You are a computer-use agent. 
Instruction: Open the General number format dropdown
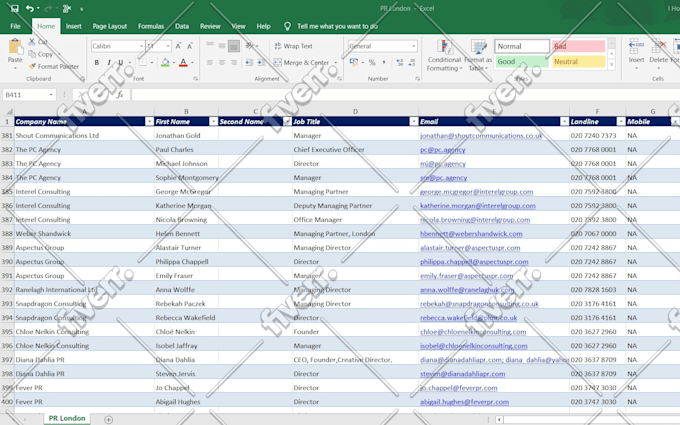pyautogui.click(x=414, y=46)
